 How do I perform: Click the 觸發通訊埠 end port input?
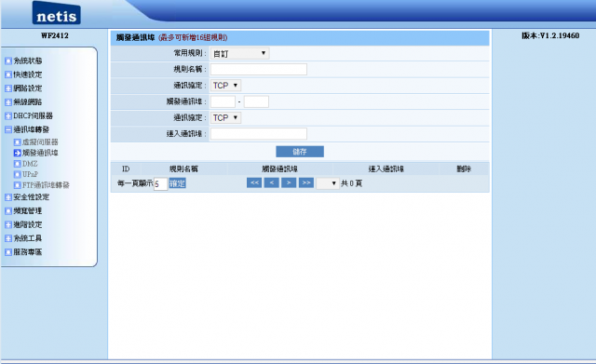[x=257, y=101]
